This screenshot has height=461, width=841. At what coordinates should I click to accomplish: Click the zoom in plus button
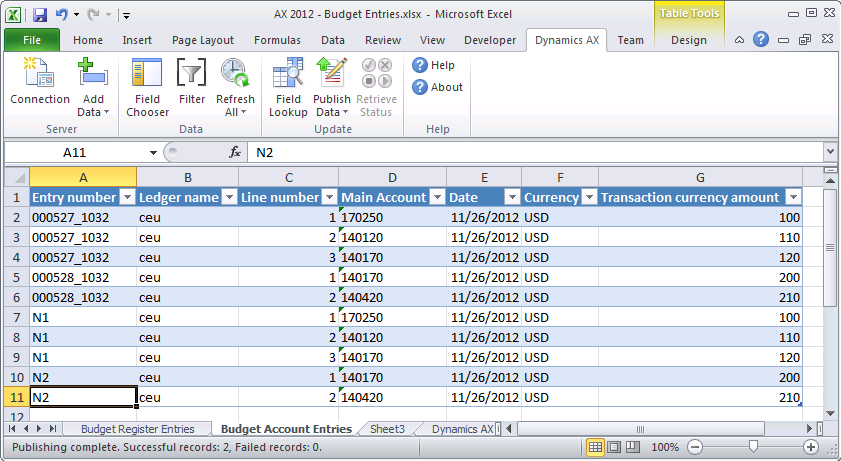click(x=811, y=447)
